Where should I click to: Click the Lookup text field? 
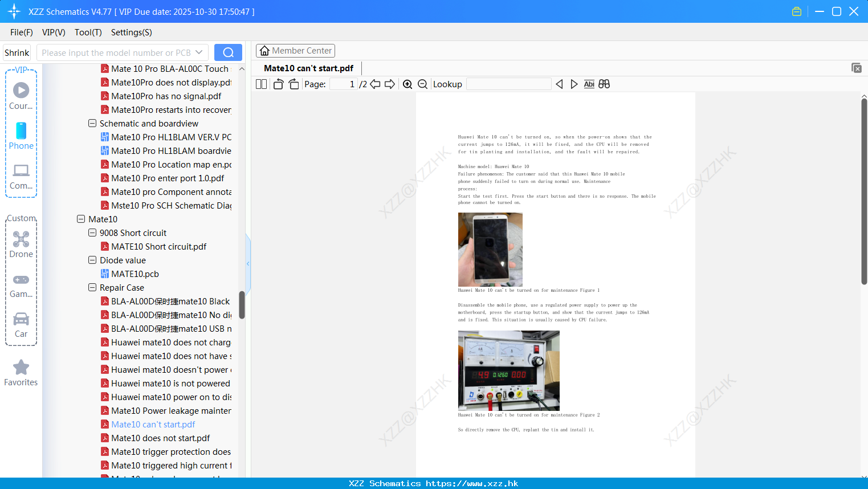coord(508,84)
